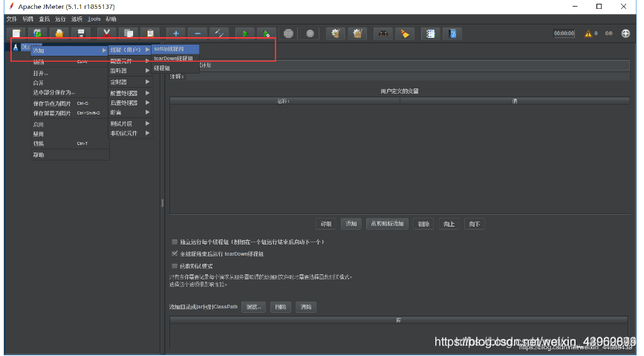
Task: Expand the 配置元件 submenu
Action: [130, 61]
